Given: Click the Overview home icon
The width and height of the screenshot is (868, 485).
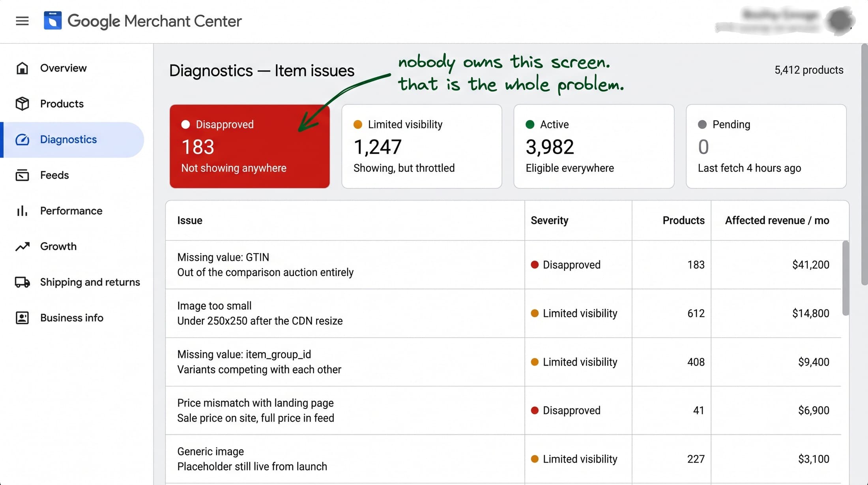Looking at the screenshot, I should (22, 68).
